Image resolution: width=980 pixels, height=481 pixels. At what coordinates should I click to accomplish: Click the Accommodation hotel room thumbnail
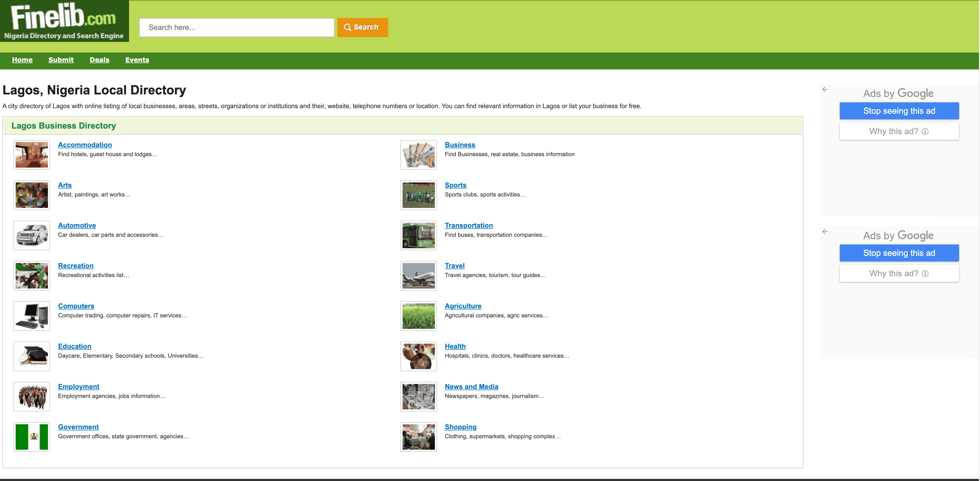pos(32,155)
